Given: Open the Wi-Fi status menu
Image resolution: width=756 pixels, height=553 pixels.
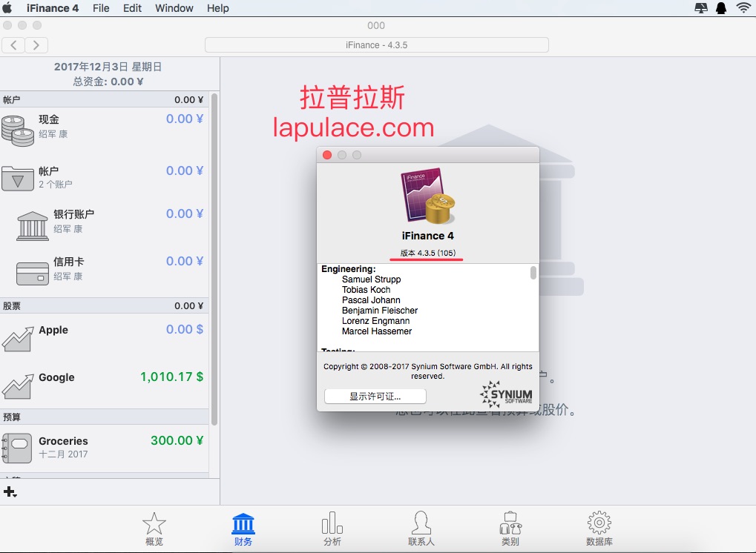Looking at the screenshot, I should pyautogui.click(x=744, y=8).
